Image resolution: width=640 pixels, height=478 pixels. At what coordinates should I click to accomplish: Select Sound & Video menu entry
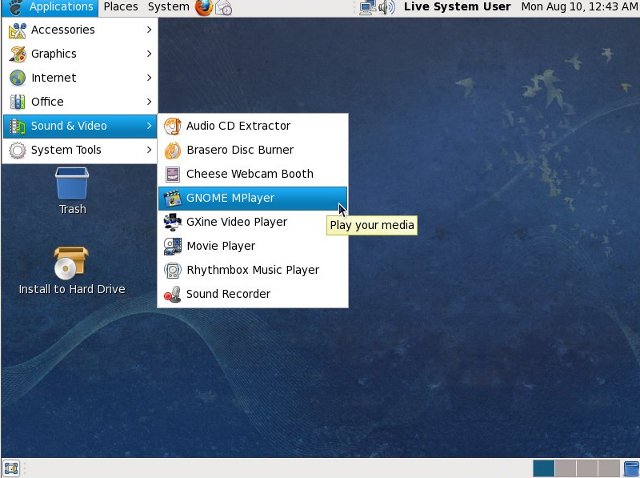pyautogui.click(x=80, y=126)
